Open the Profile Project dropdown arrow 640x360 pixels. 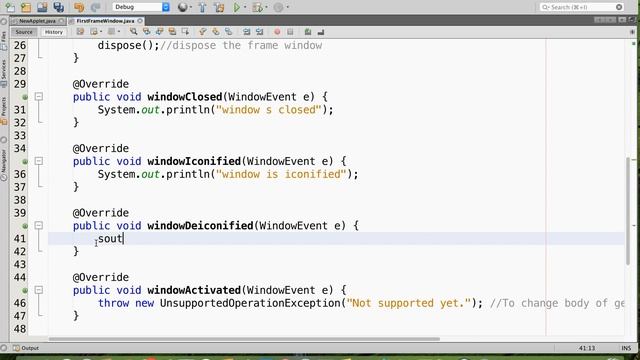click(x=288, y=7)
